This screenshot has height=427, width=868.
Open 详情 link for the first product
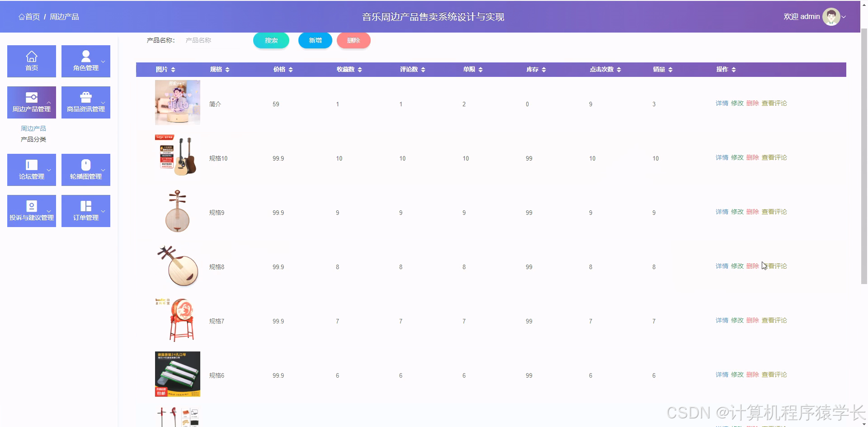tap(721, 103)
